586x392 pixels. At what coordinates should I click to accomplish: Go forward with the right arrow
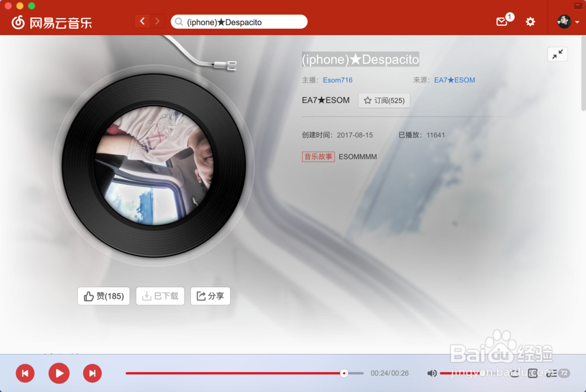[157, 21]
